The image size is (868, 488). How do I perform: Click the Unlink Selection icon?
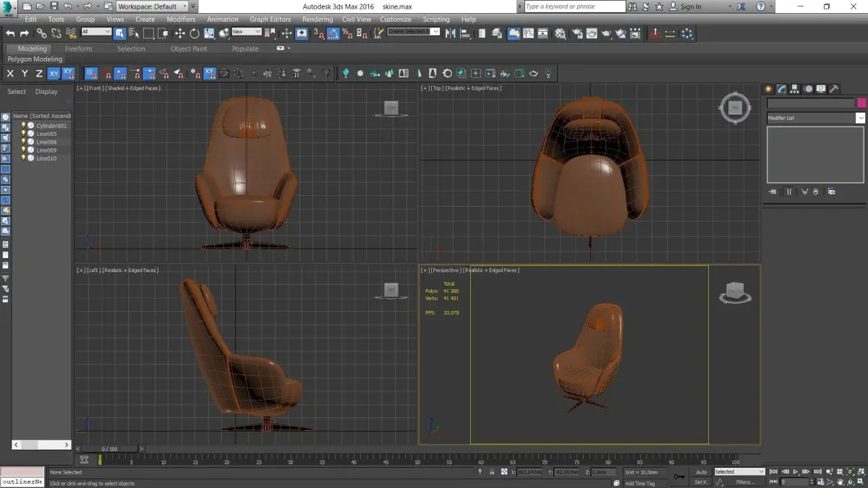click(56, 33)
